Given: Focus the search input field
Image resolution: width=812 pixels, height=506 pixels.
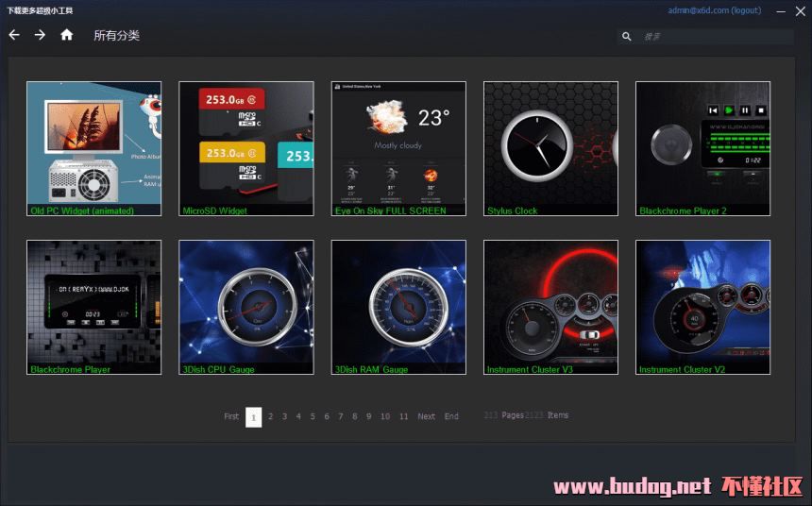Looking at the screenshot, I should [718, 36].
